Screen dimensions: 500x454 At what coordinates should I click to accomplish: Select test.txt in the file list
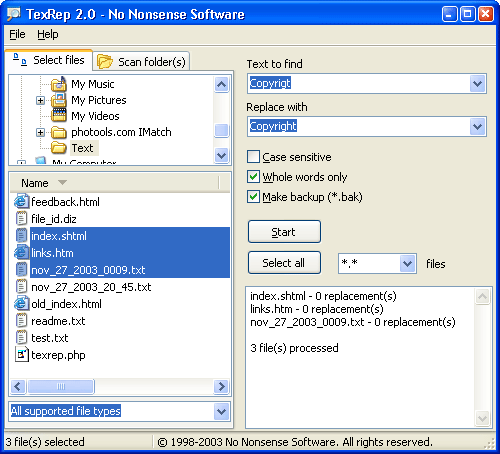[x=49, y=338]
